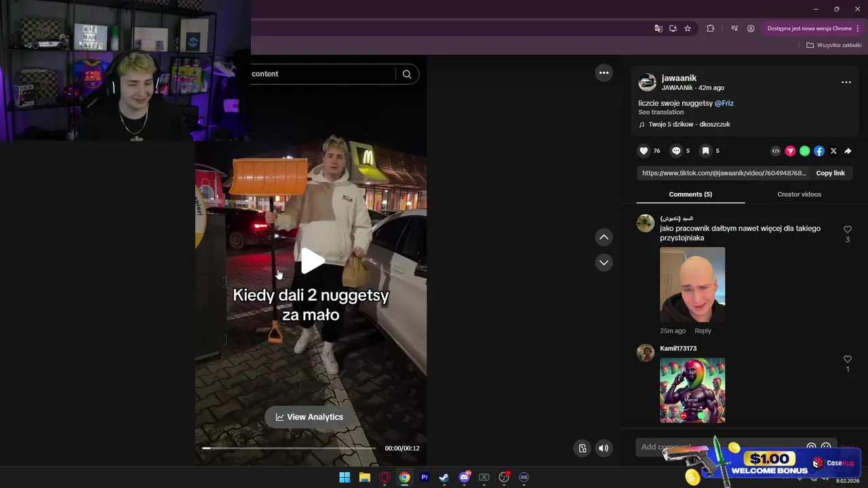Click Kamil173173's avatar

646,352
